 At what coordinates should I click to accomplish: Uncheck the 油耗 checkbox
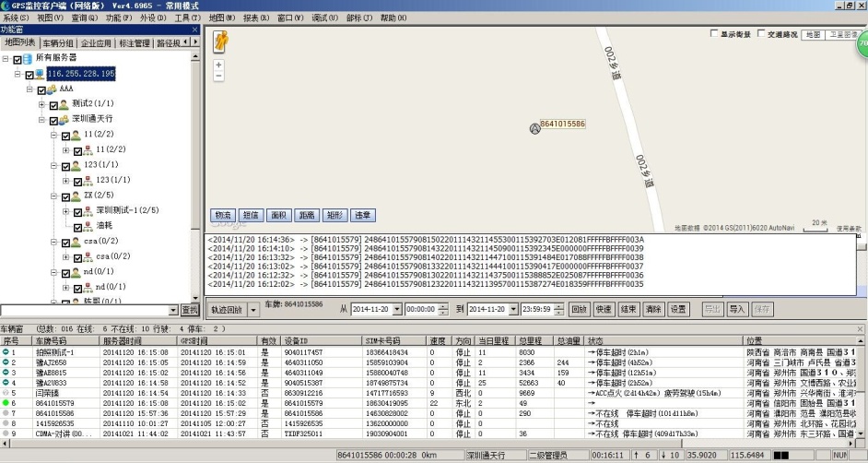(78, 227)
